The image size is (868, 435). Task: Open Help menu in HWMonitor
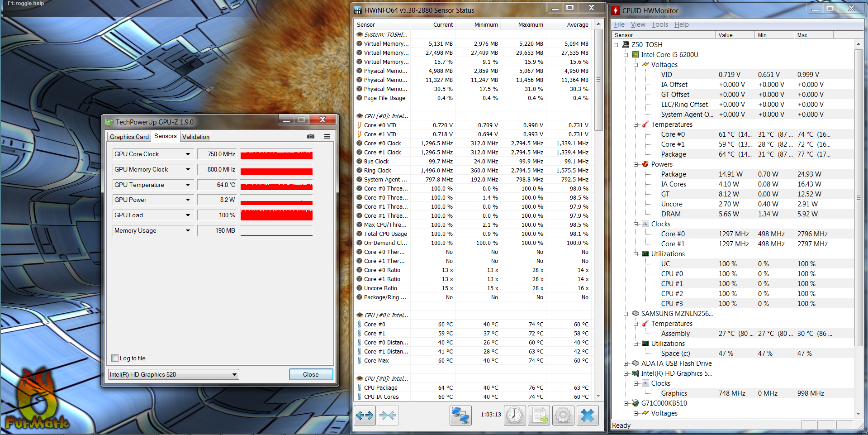click(682, 24)
